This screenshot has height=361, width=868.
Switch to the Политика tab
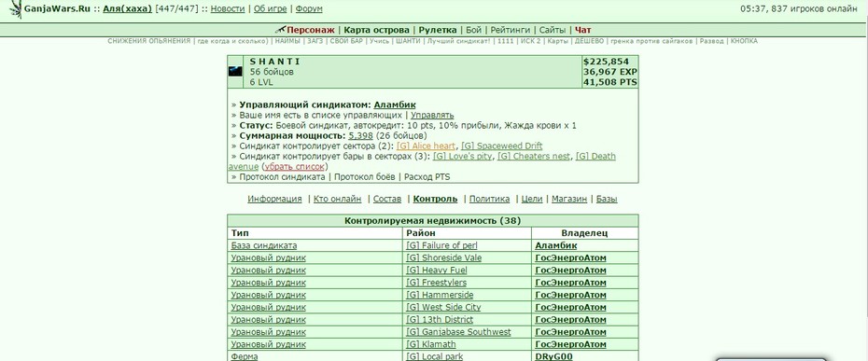coord(489,199)
